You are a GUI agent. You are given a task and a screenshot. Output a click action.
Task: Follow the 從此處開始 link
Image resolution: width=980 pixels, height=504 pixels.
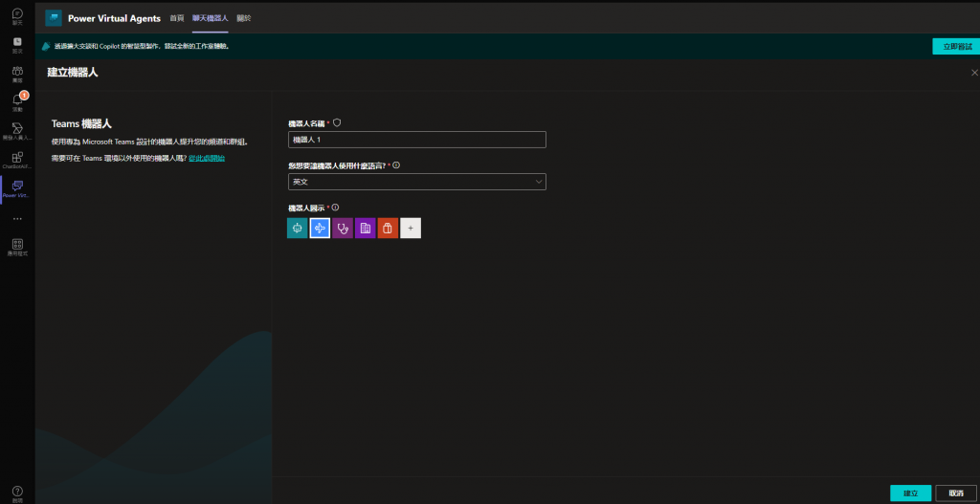coord(207,159)
